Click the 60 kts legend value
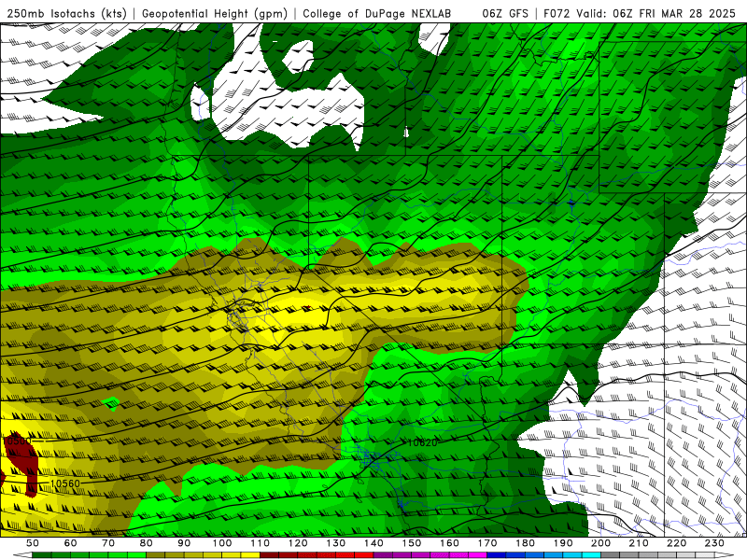747x560 pixels. (x=70, y=543)
